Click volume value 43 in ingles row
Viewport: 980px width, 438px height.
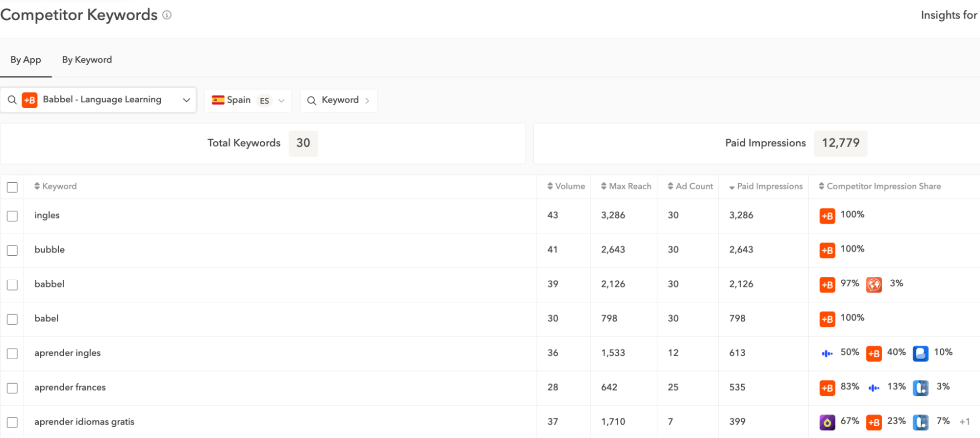click(553, 215)
